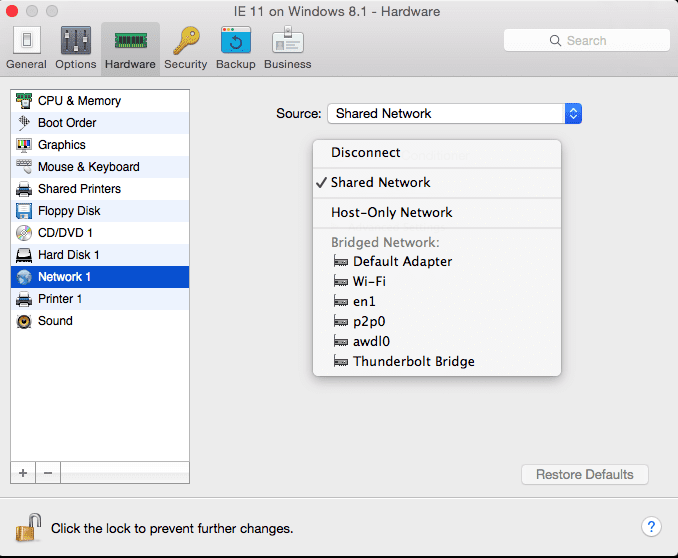Select Shared Printers row
The image size is (678, 558).
pos(100,189)
